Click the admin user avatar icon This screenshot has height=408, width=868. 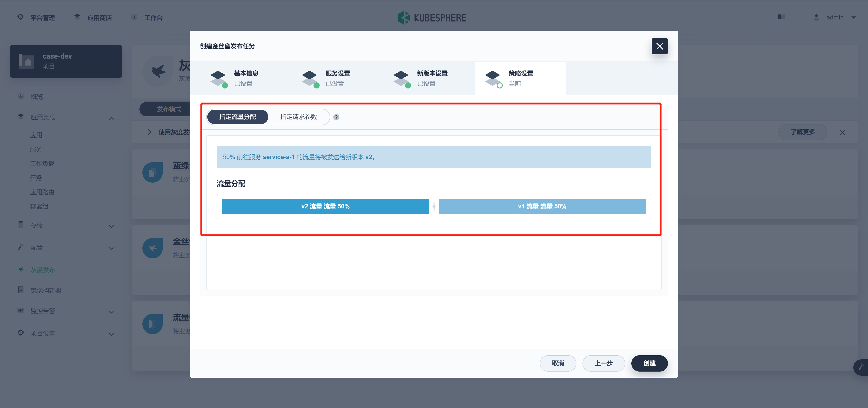tap(816, 17)
